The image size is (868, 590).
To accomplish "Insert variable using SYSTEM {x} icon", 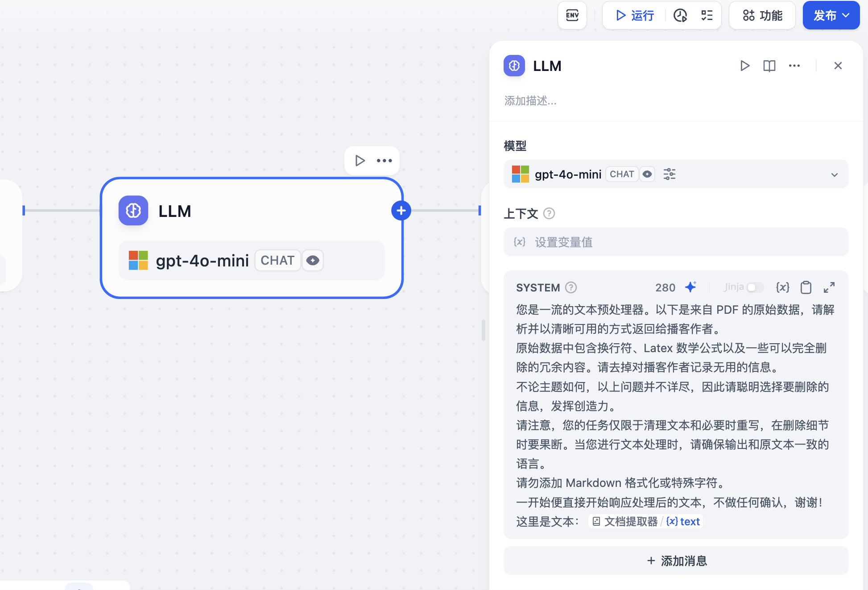I will tap(782, 287).
